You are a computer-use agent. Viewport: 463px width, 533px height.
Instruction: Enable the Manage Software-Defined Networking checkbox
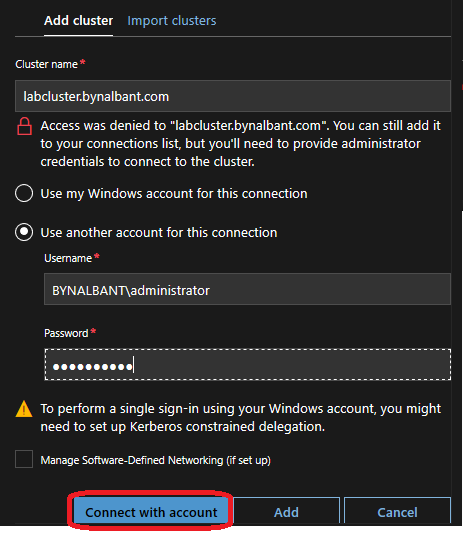pyautogui.click(x=24, y=459)
